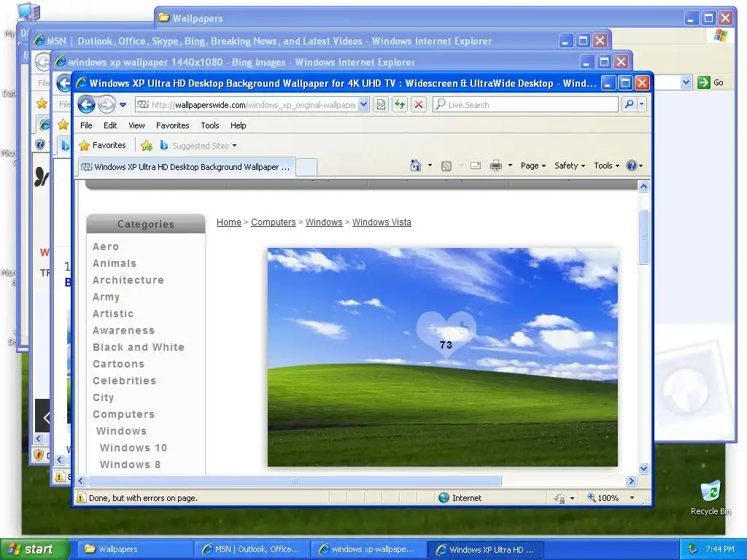The height and width of the screenshot is (560, 747).
Task: Run search with the magnifier button
Action: pos(630,104)
